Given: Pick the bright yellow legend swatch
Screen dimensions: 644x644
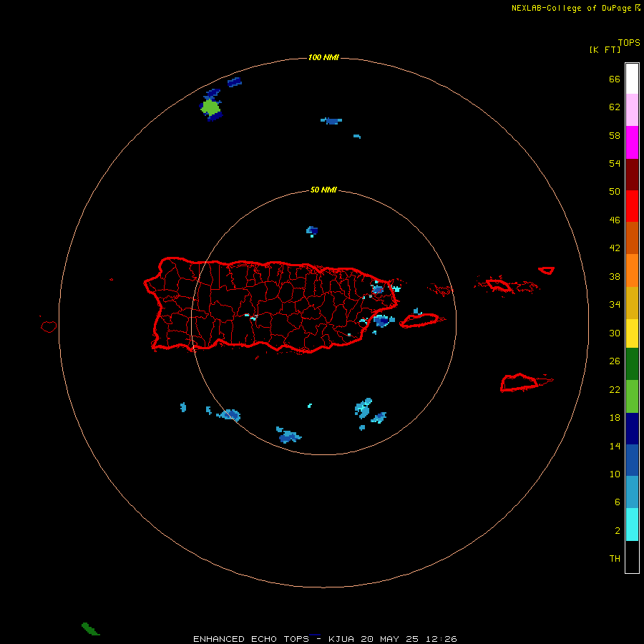Looking at the screenshot, I should pos(632,333).
